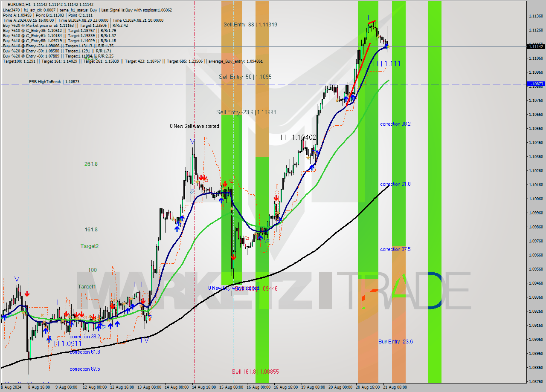The width and height of the screenshot is (546, 392).
Task: Select the 'Buy Entry -23.6' label
Action: (x=395, y=341)
